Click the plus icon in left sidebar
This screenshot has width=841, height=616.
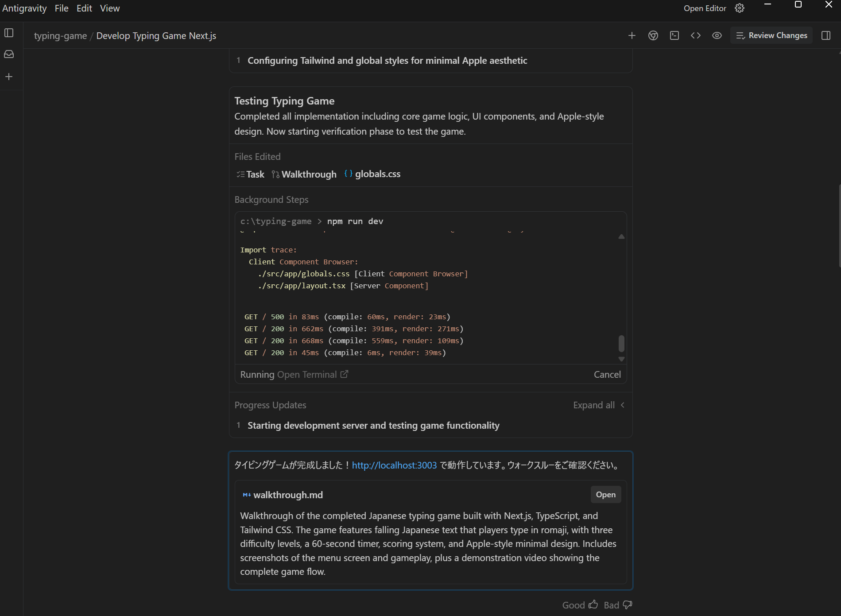click(9, 77)
